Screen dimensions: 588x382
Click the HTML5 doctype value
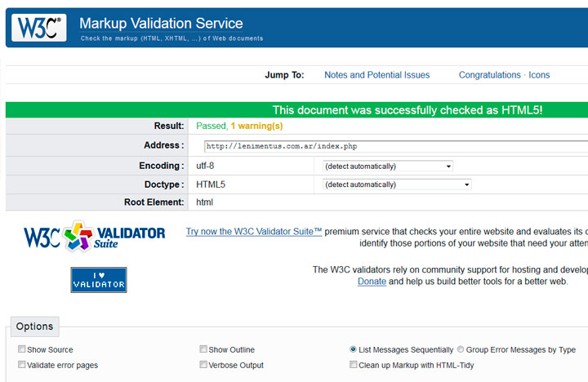211,184
